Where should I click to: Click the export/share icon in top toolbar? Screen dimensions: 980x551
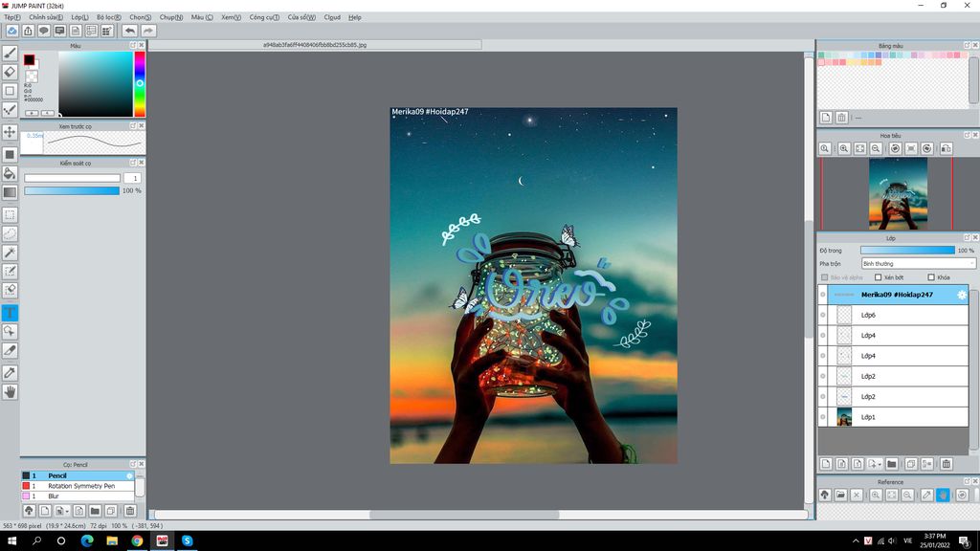point(28,31)
